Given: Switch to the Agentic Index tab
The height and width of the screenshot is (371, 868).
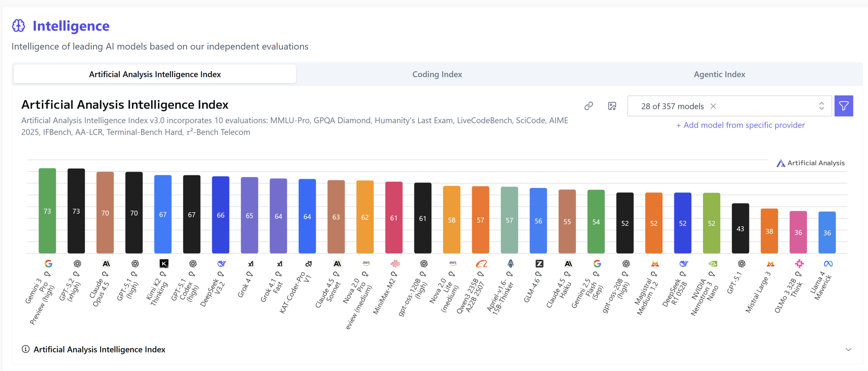Looking at the screenshot, I should (719, 74).
